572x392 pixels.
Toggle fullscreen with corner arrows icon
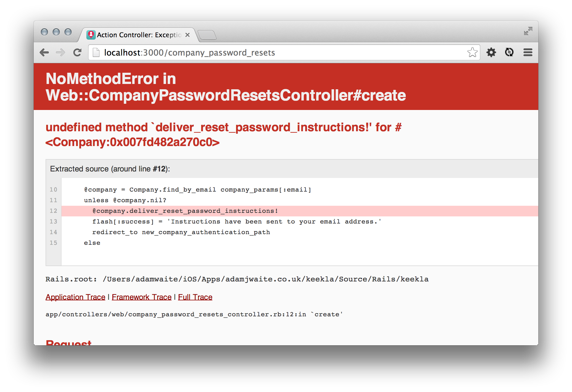pos(528,31)
